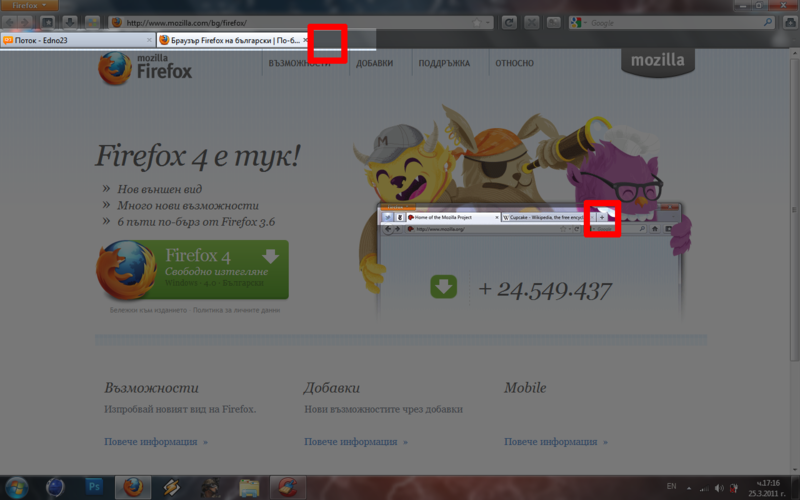This screenshot has height=500, width=800.
Task: Open the downloads arrow toolbar icon
Action: point(70,22)
